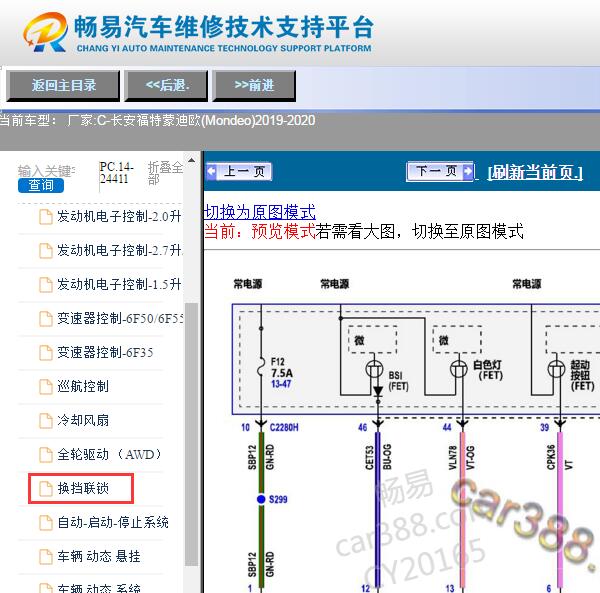Select PC.14-24411 text entry
600x593 pixels.
(116, 173)
